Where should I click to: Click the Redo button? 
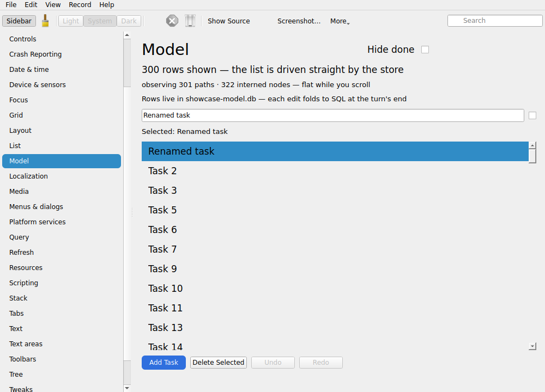[x=320, y=363]
